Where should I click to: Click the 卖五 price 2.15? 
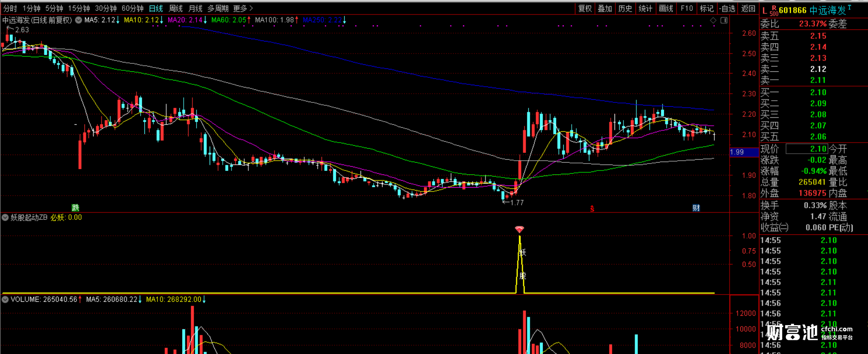(x=818, y=36)
